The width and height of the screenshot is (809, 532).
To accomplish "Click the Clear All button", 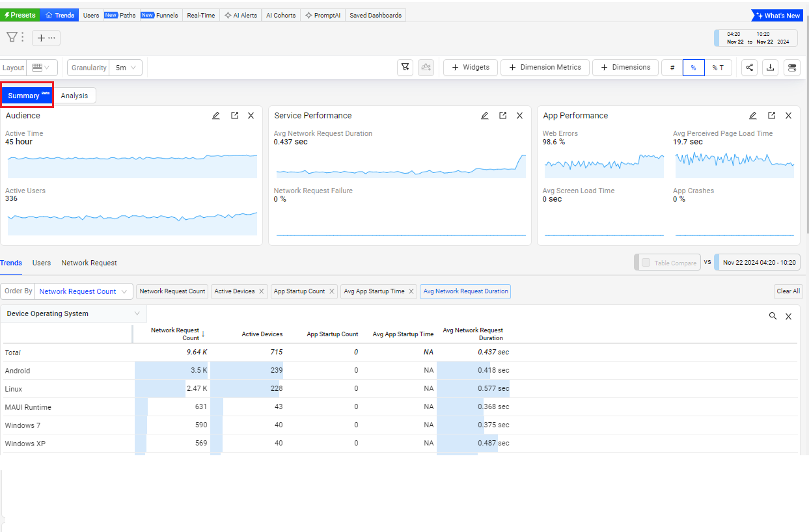I will (788, 291).
